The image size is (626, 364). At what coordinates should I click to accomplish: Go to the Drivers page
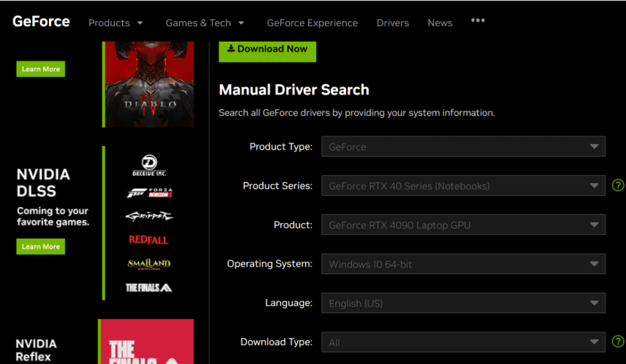[392, 23]
